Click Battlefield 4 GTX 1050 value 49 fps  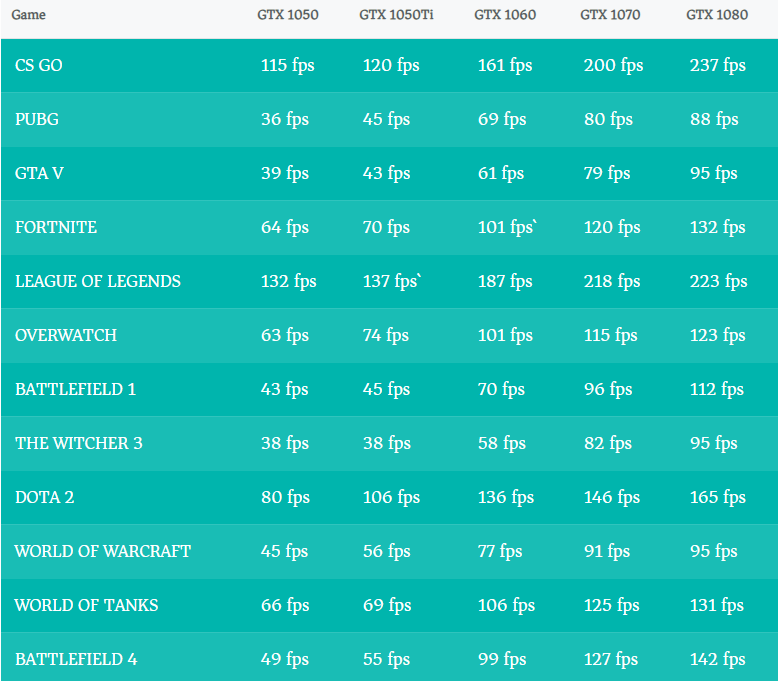pos(285,660)
